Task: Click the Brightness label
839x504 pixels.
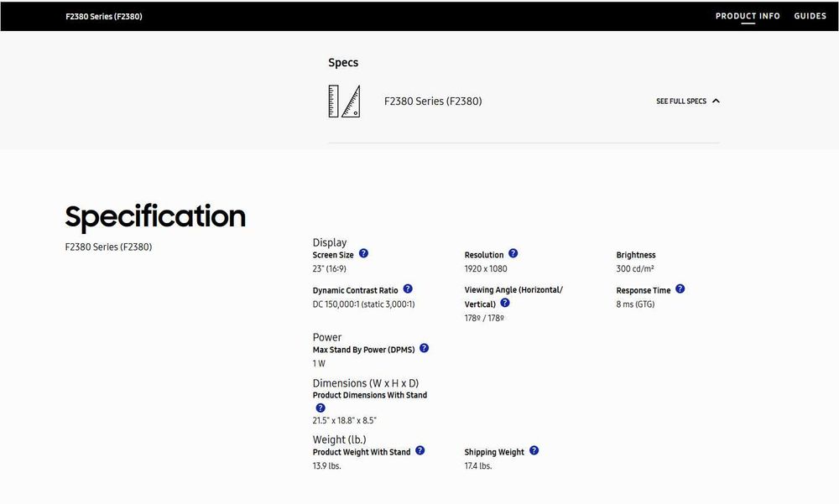Action: click(636, 255)
